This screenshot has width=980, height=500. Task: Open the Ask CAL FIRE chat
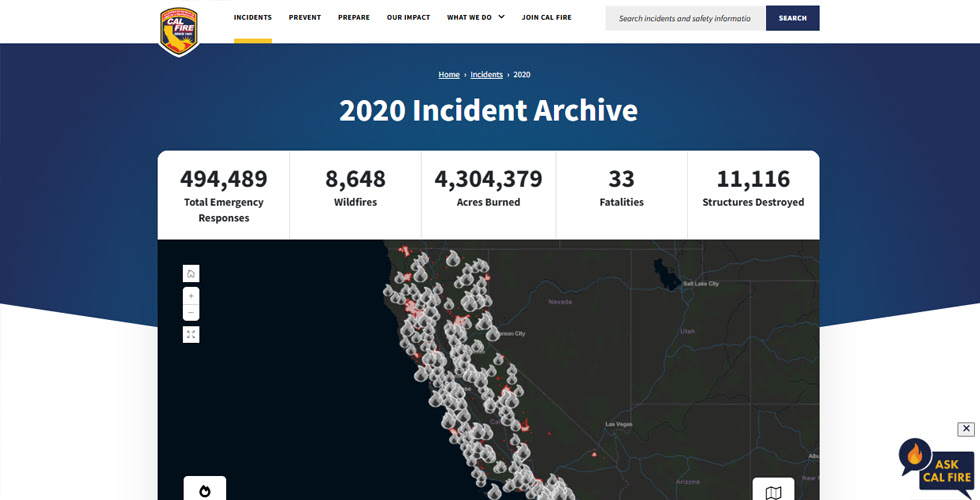(936, 467)
